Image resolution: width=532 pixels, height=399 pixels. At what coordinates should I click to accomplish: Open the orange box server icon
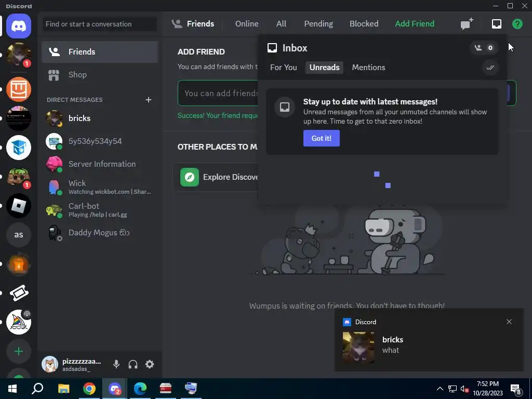[x=19, y=89]
